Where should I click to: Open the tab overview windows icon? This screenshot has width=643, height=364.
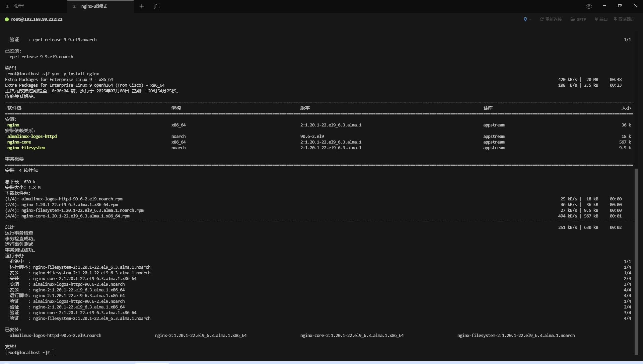[157, 6]
